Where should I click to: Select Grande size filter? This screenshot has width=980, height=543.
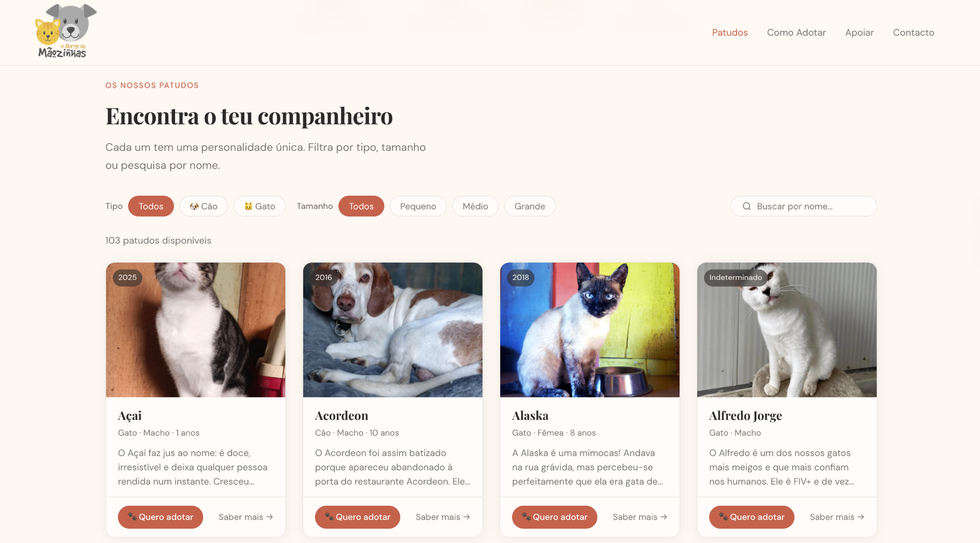click(x=530, y=206)
